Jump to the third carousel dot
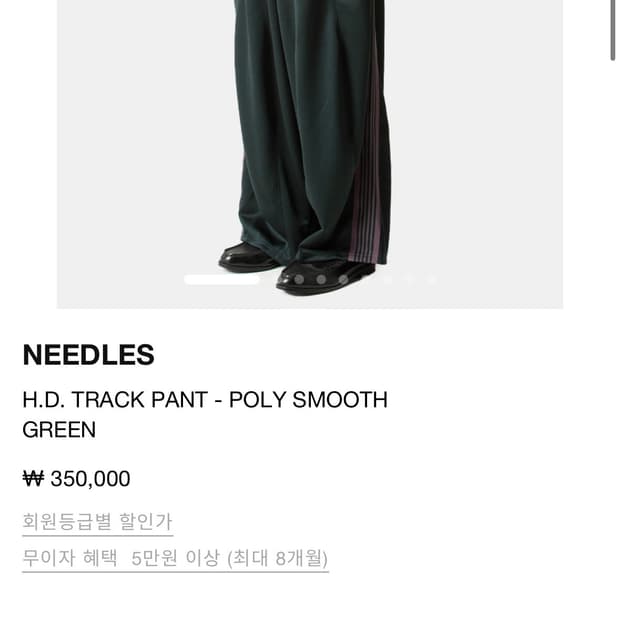The image size is (620, 620). click(x=321, y=280)
